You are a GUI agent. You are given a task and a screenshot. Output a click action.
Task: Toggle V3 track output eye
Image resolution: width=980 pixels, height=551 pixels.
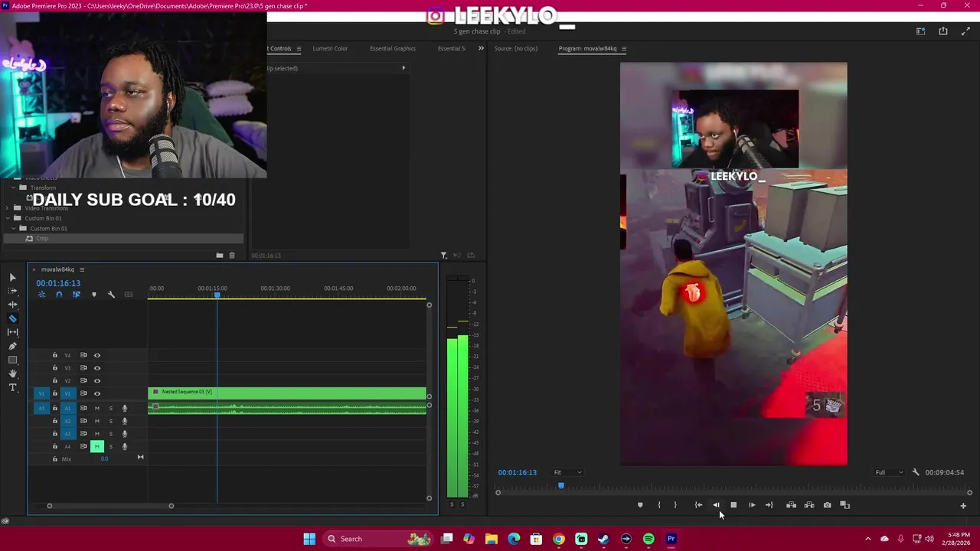[x=97, y=368]
